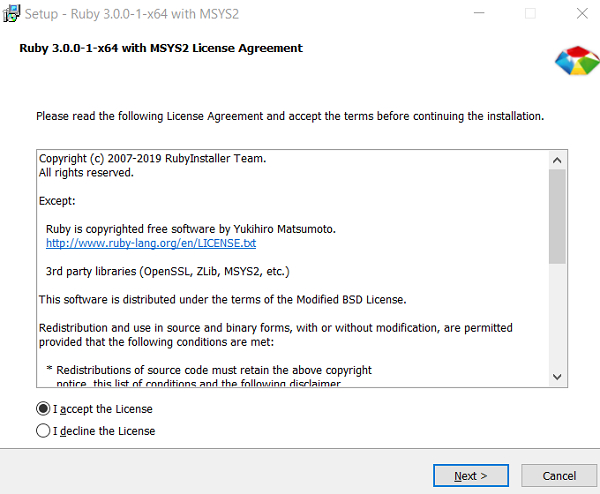
Task: Click the 'Copyright (c) 2007-2019 RubyInstaller Team.' line
Action: click(x=152, y=158)
